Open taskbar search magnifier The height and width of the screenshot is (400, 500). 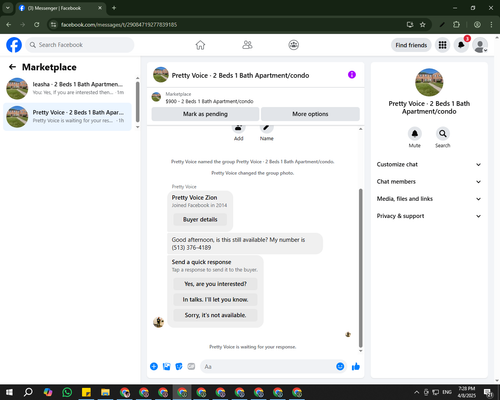tap(28, 392)
